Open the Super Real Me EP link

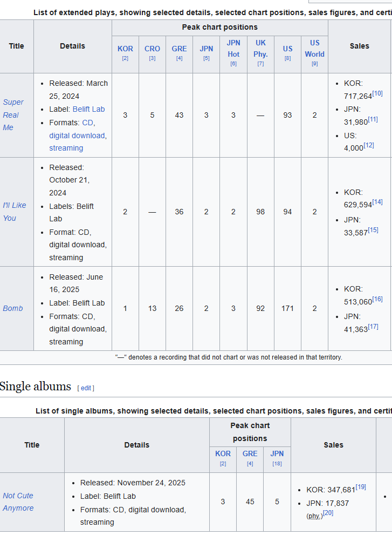pos(13,114)
